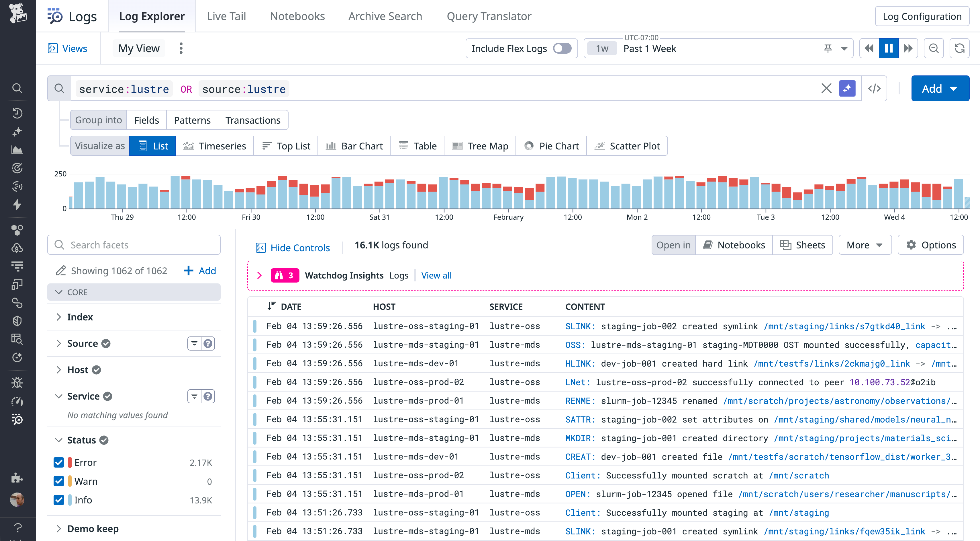Switch to the Live Tail tab

click(x=226, y=16)
